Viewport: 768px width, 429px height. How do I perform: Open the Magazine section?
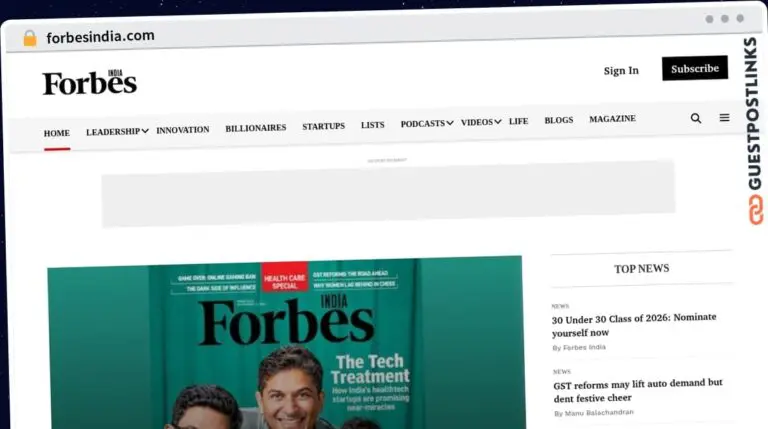pos(612,119)
